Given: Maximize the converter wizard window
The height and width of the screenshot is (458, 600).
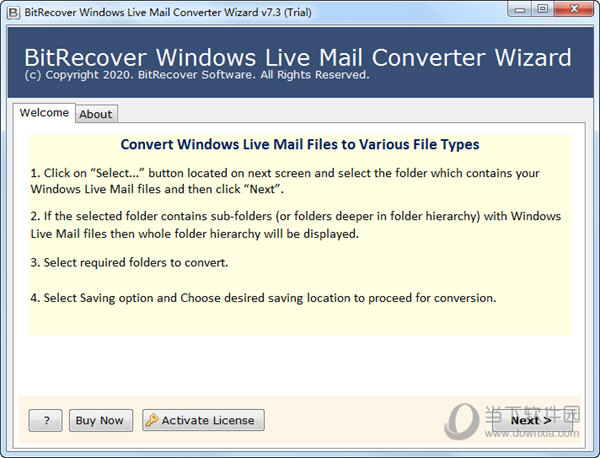Looking at the screenshot, I should tap(542, 9).
